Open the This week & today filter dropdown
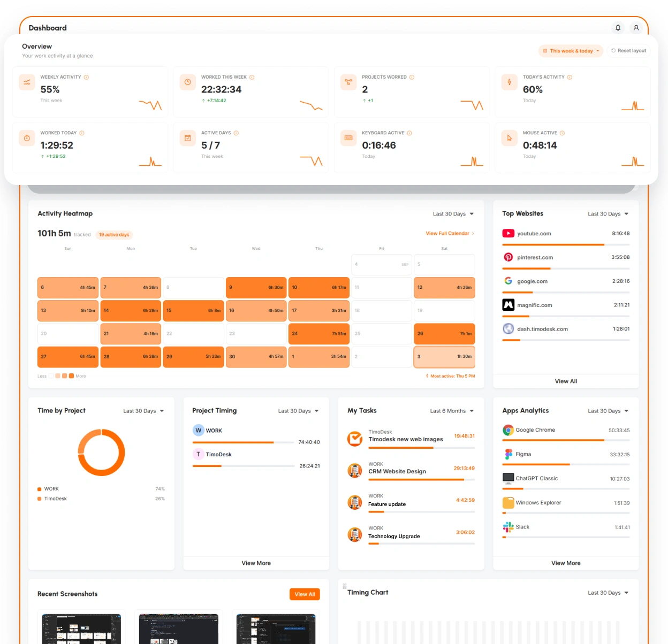The height and width of the screenshot is (644, 668). point(571,51)
